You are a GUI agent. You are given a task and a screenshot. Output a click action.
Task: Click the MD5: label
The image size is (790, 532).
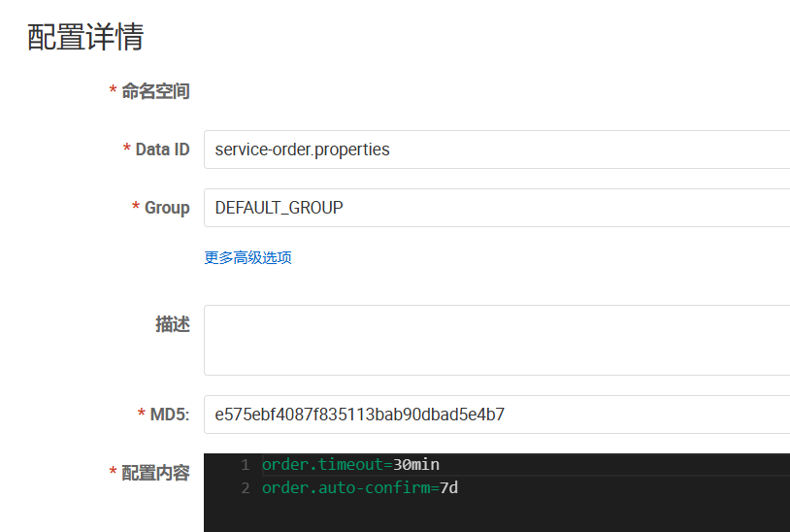(x=170, y=415)
